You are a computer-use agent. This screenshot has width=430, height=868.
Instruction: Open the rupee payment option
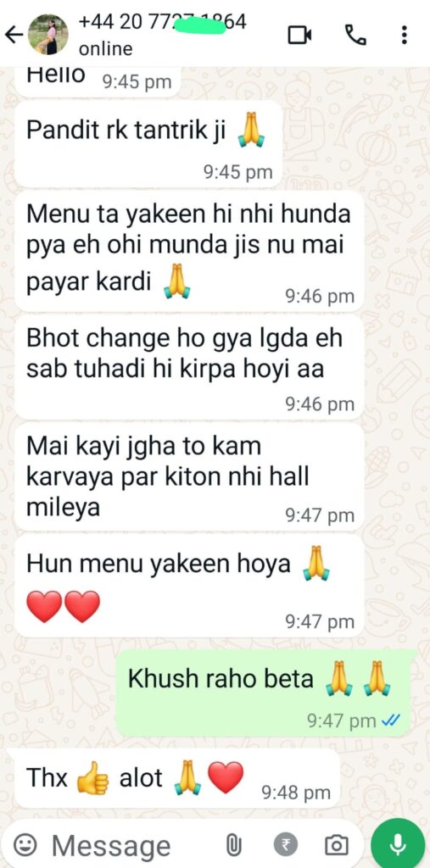pyautogui.click(x=285, y=845)
